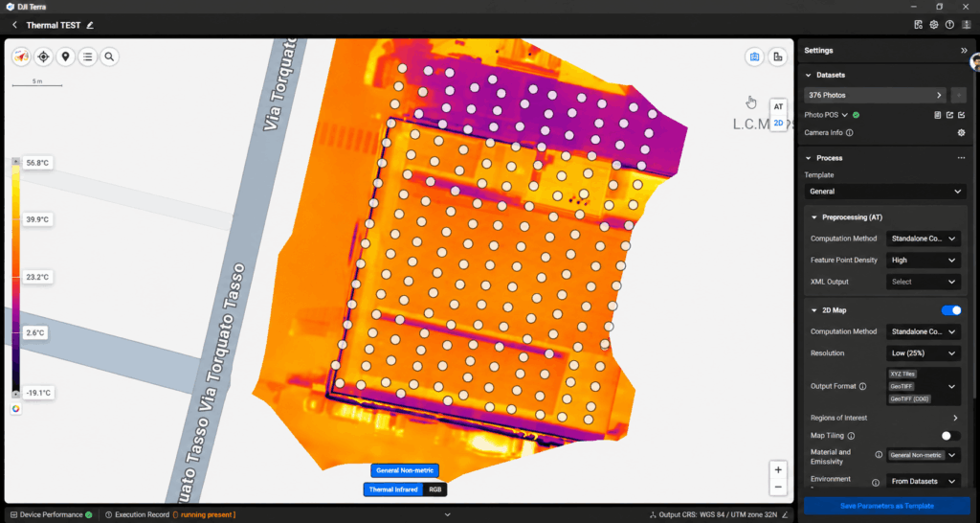Switch to the AT view tab
Screen dimensions: 980x523
778,107
